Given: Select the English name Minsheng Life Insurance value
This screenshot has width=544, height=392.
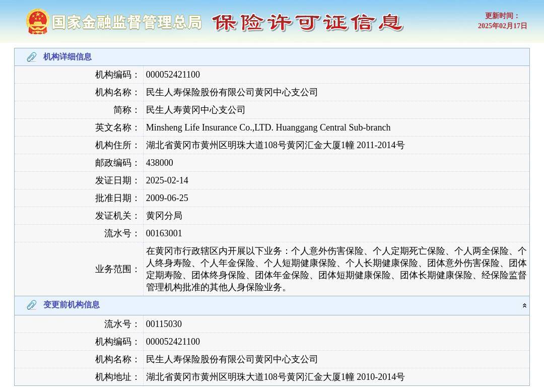Looking at the screenshot, I should tap(268, 127).
